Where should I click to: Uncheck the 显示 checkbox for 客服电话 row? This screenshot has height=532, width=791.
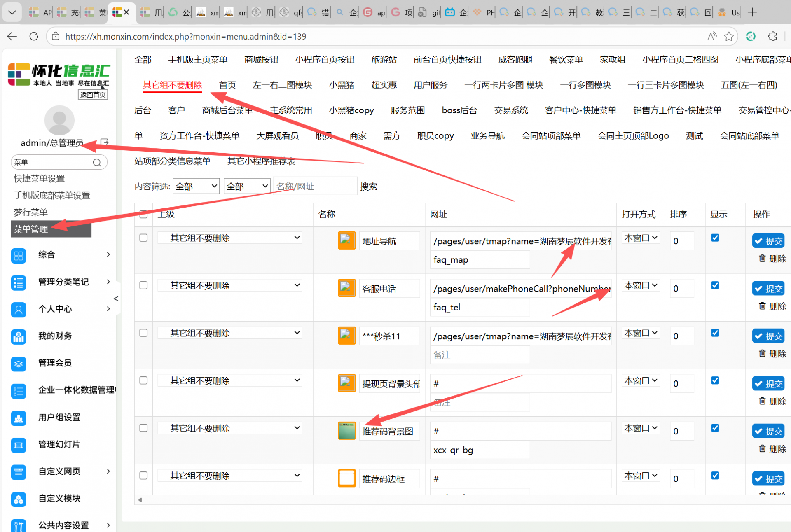pyautogui.click(x=715, y=285)
